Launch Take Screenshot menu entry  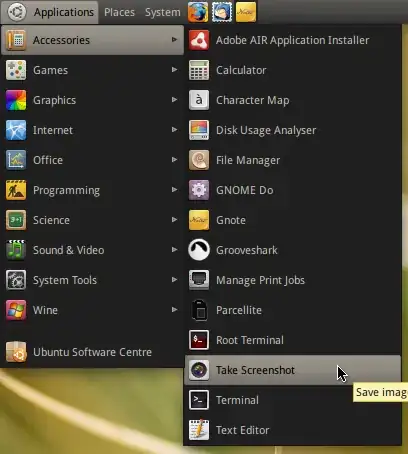(293, 370)
